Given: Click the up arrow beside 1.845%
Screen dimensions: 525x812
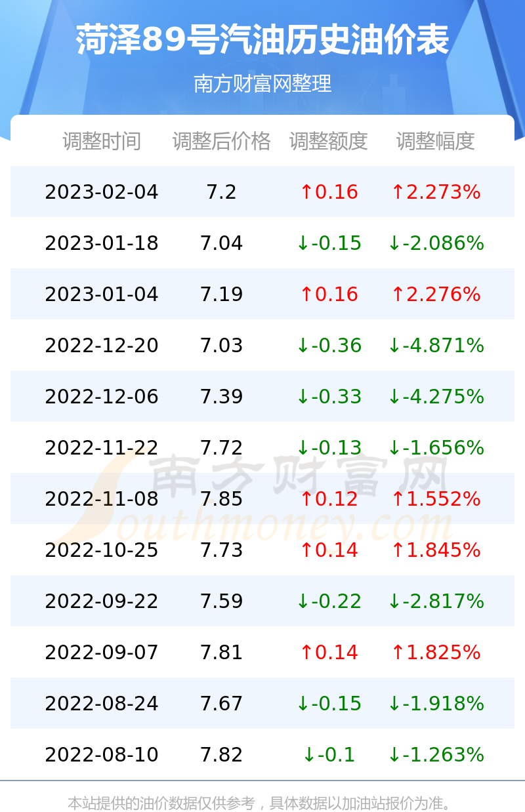Looking at the screenshot, I should tap(397, 550).
